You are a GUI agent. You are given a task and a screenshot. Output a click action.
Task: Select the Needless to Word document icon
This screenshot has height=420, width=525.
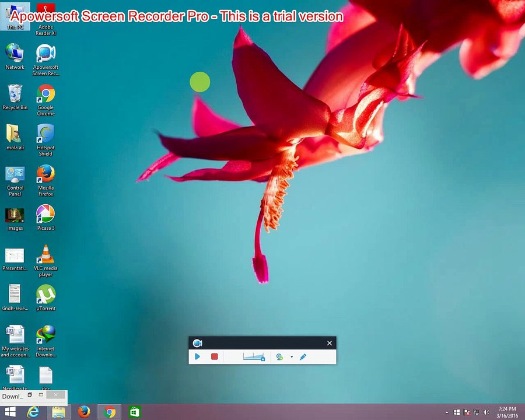[15, 378]
